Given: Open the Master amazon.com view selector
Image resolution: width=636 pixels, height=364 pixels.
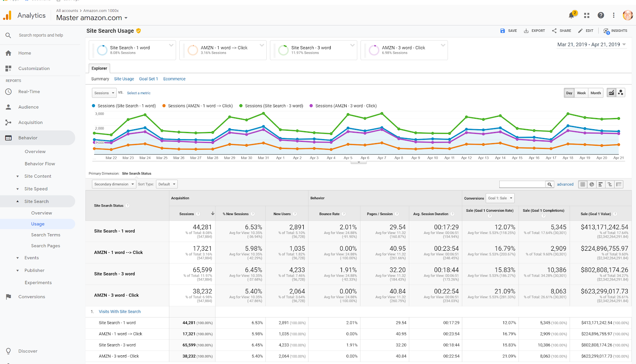Looking at the screenshot, I should click(x=92, y=18).
